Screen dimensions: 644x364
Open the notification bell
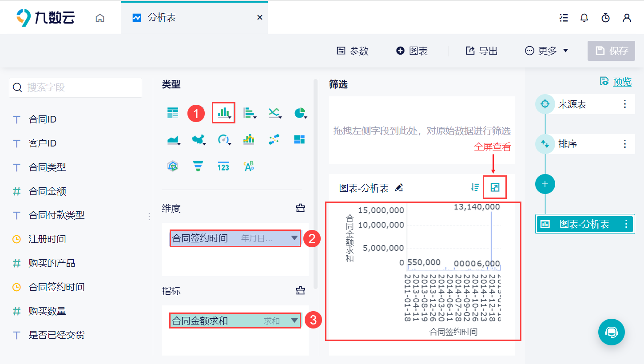584,18
